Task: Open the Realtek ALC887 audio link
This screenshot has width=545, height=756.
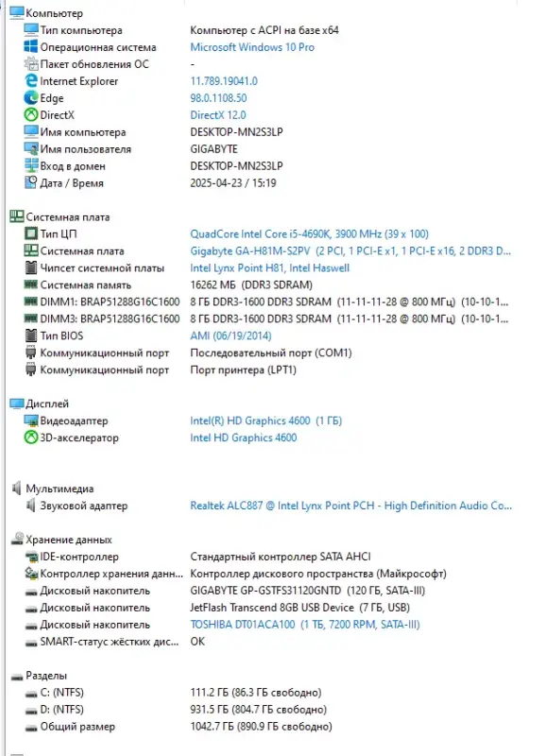Action: click(x=350, y=506)
